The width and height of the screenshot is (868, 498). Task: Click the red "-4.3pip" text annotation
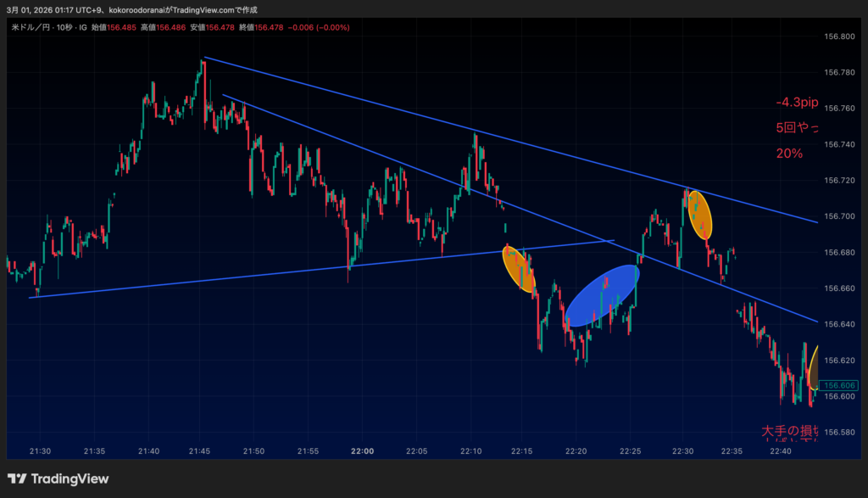(x=797, y=103)
